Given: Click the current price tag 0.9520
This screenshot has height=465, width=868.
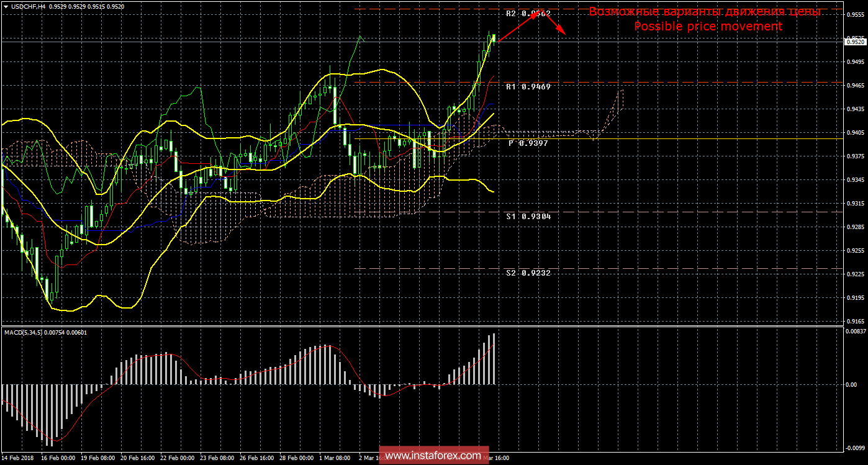Looking at the screenshot, I should 856,41.
